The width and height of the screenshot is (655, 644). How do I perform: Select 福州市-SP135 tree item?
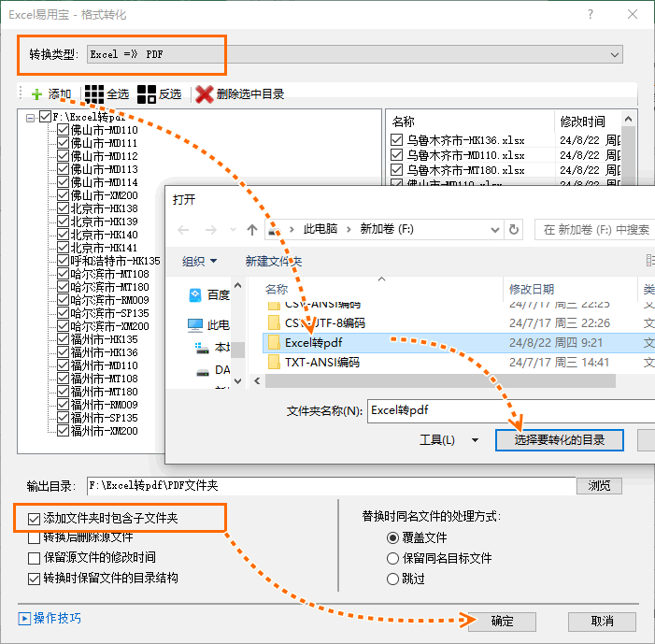[x=104, y=418]
